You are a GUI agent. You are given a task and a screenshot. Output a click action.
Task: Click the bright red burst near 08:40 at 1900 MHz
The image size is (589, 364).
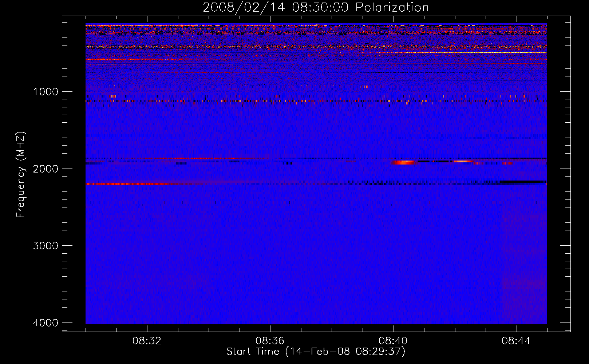(403, 162)
